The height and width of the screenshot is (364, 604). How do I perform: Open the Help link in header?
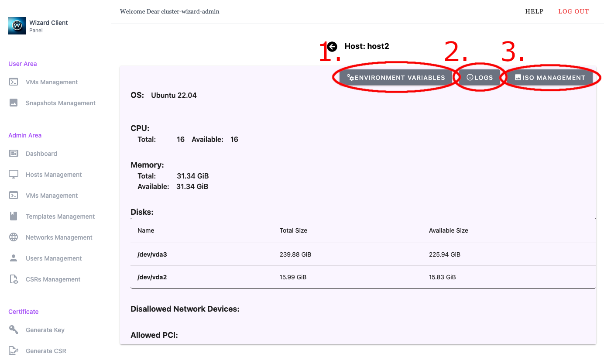pyautogui.click(x=534, y=11)
